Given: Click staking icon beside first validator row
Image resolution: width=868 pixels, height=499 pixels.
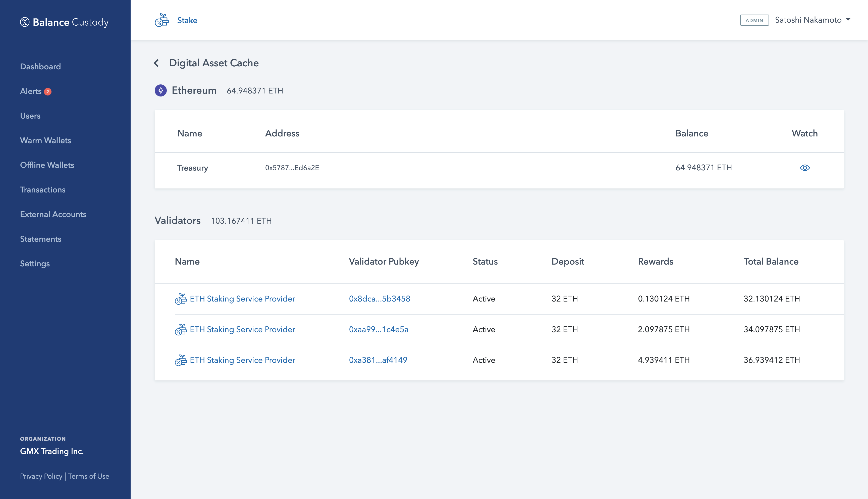Looking at the screenshot, I should (181, 299).
